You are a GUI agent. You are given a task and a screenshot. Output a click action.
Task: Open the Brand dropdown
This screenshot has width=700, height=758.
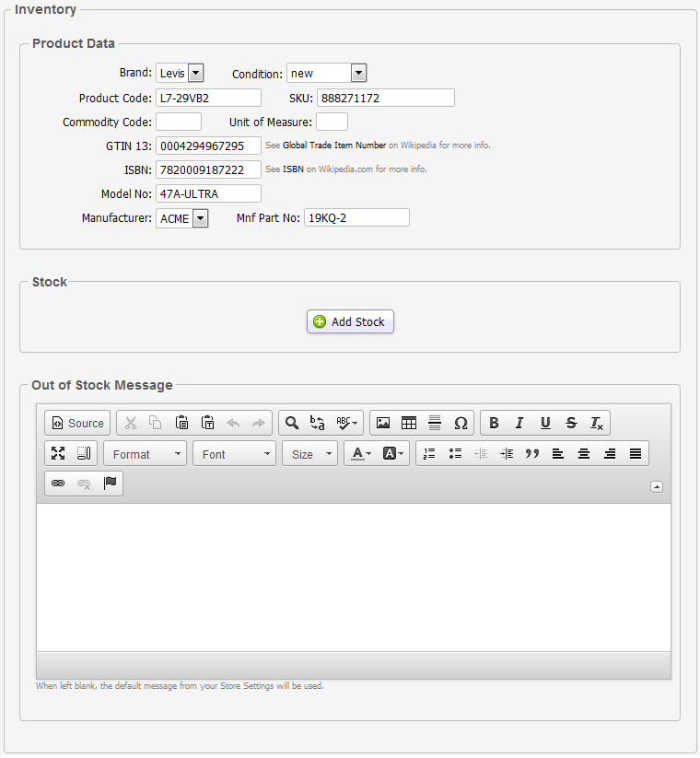coord(180,74)
